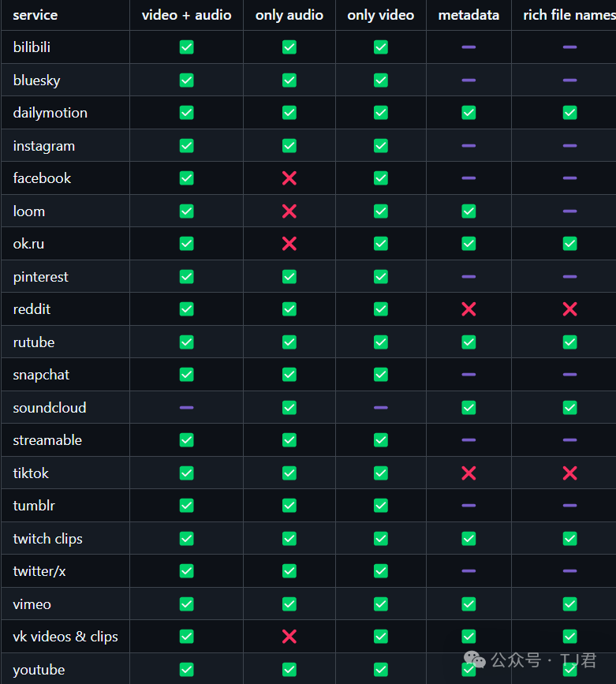Screen dimensions: 616x684
Task: Click the bluesky metadata dash icon
Action: 469,80
